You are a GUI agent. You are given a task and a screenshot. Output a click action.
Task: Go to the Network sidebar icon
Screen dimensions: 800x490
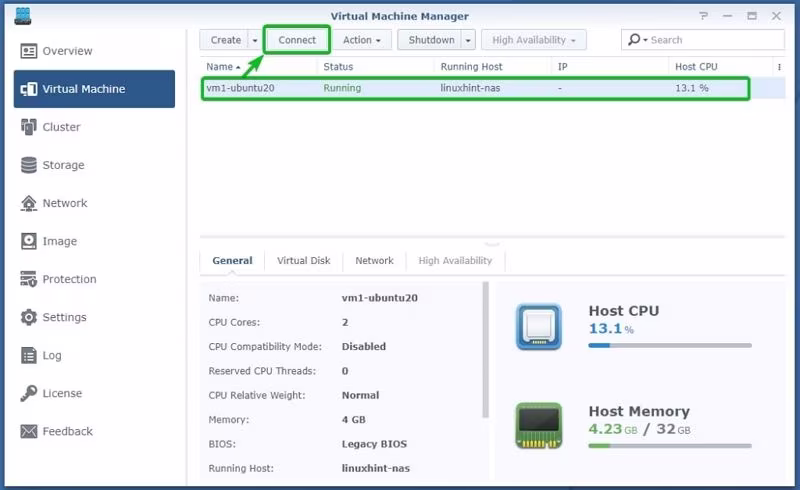click(29, 203)
